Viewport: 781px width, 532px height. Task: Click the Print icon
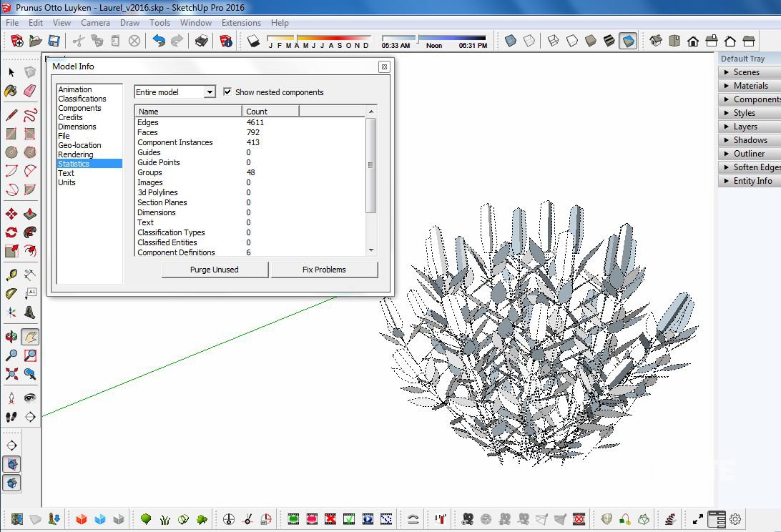pyautogui.click(x=202, y=41)
